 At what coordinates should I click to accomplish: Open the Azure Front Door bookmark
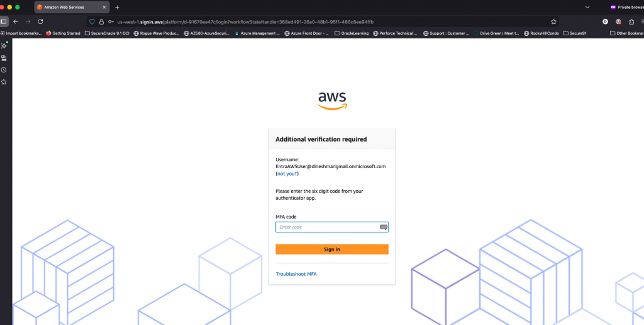(x=307, y=33)
